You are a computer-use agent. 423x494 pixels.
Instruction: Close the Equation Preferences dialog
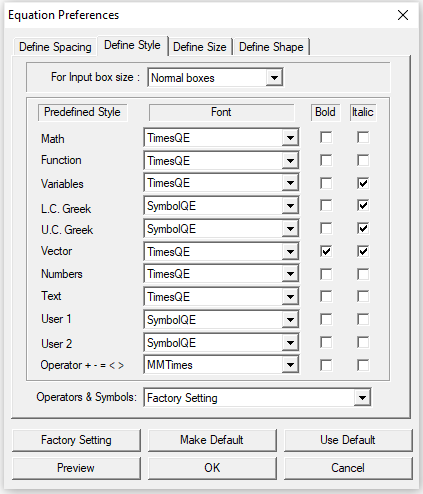click(x=403, y=15)
